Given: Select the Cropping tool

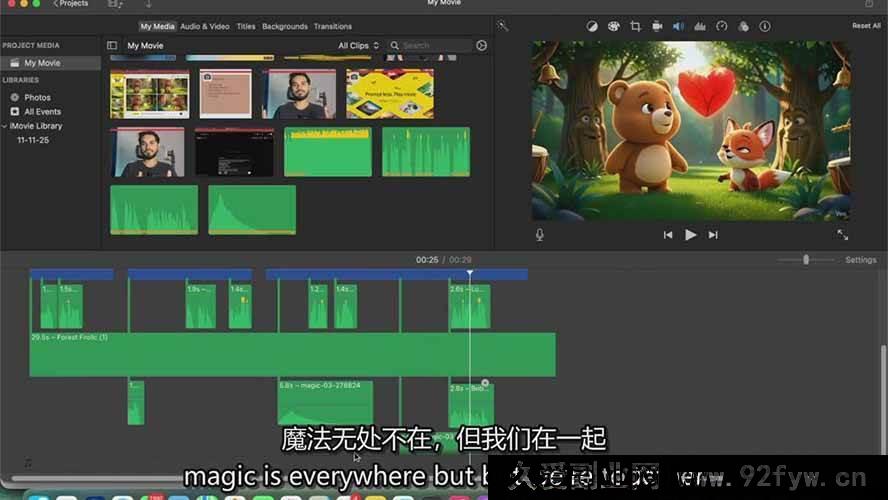Looking at the screenshot, I should coord(635,26).
